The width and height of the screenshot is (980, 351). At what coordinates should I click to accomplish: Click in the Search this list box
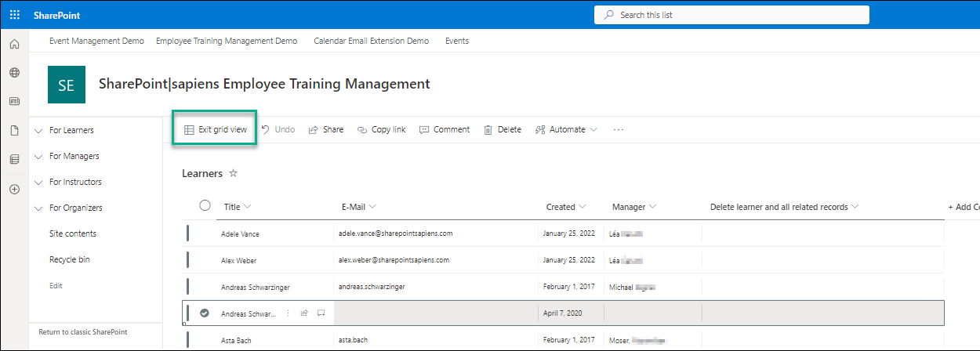pyautogui.click(x=731, y=15)
